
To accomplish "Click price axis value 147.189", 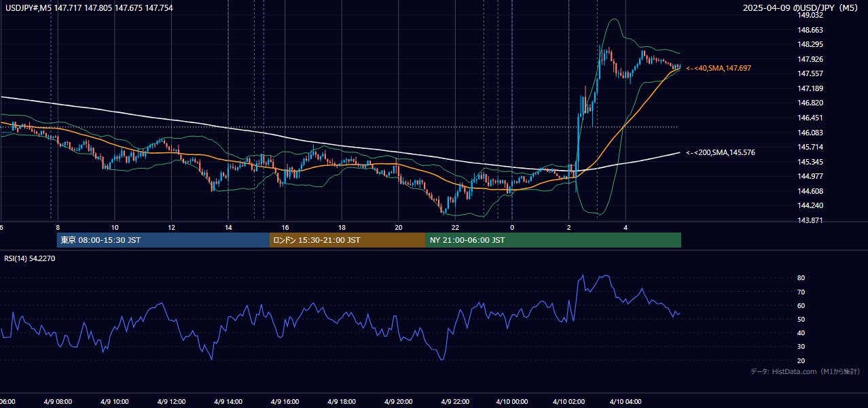I will click(810, 88).
